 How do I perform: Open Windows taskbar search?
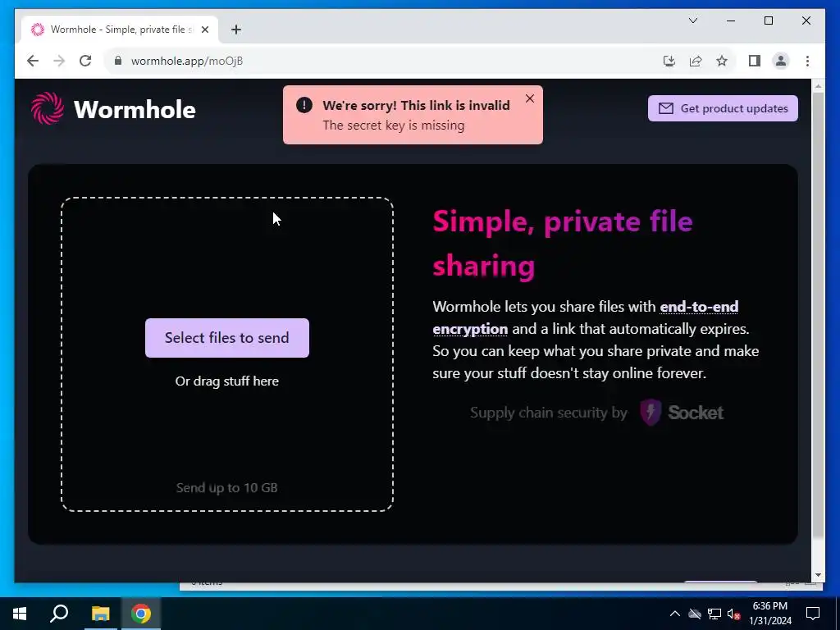pos(59,614)
